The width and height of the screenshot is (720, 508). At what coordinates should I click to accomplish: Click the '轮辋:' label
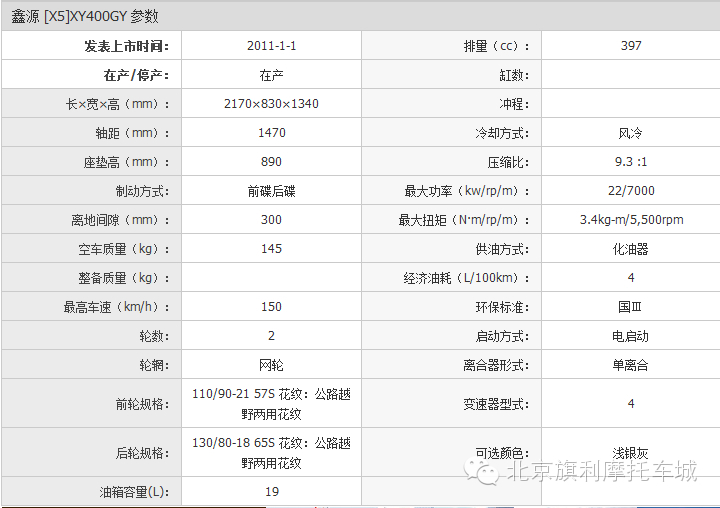[154, 365]
